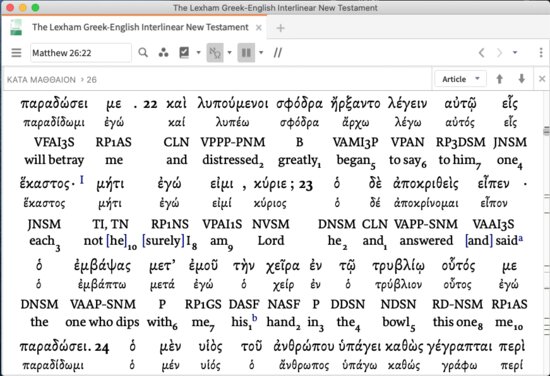The height and width of the screenshot is (376, 550).
Task: Click the Greek word κύριε
Action: (x=270, y=184)
